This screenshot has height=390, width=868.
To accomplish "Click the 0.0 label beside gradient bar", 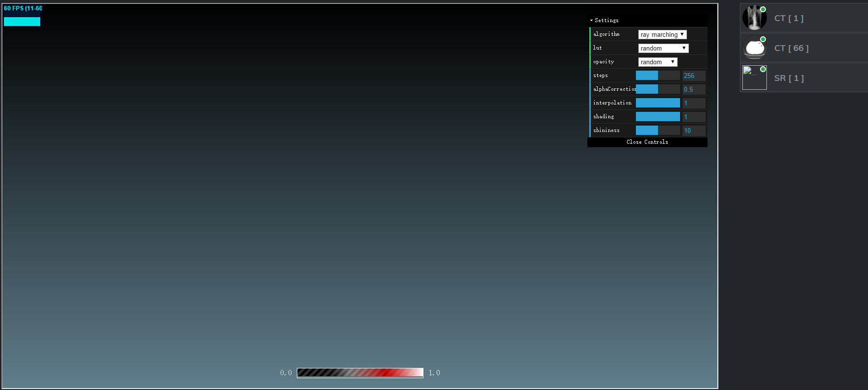I will pos(286,373).
